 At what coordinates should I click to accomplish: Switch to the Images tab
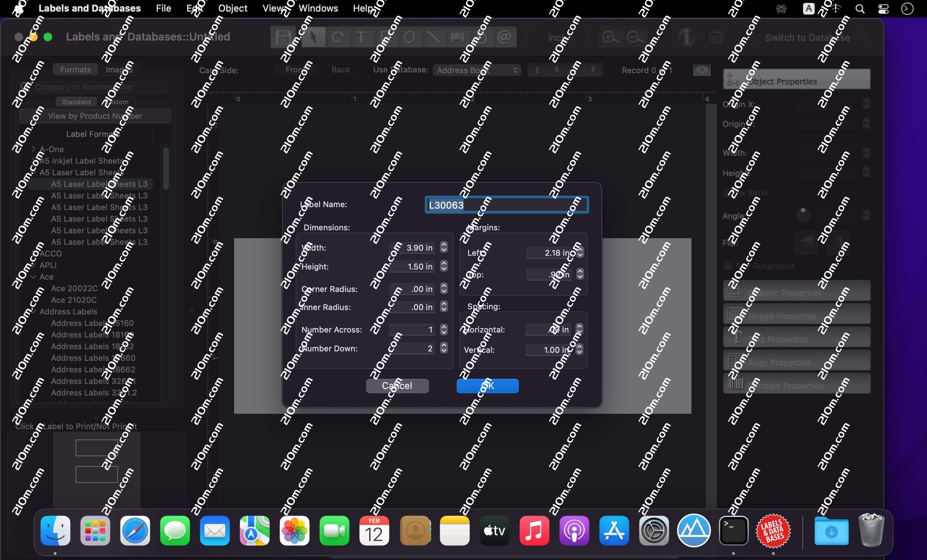click(x=119, y=70)
